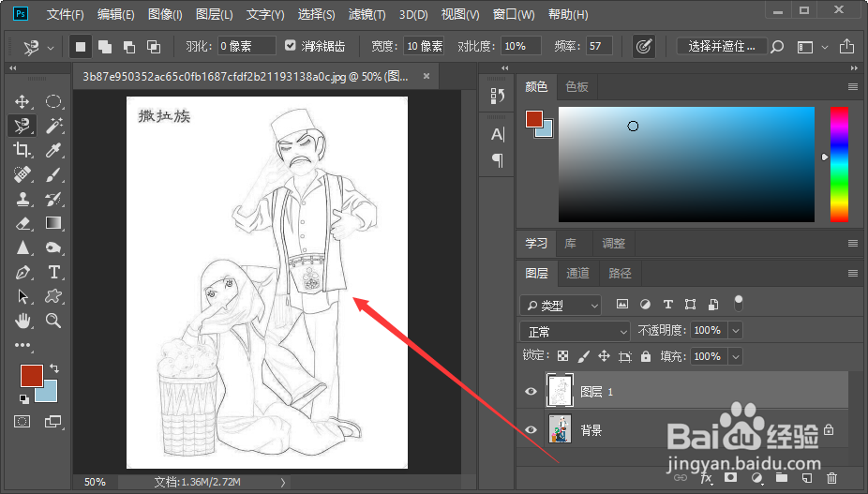Select the Eyedropper tool
868x494 pixels.
53,150
